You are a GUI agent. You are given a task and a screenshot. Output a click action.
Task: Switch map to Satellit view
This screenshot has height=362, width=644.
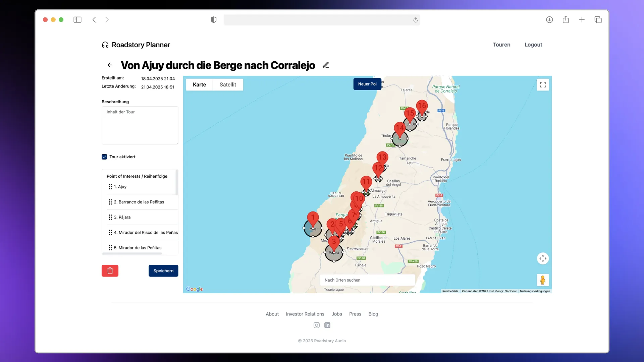228,85
